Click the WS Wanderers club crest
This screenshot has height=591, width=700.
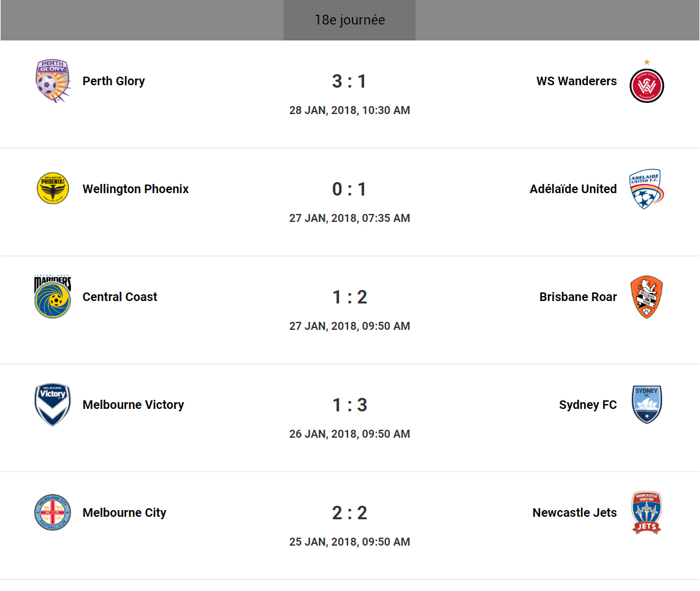pyautogui.click(x=647, y=84)
